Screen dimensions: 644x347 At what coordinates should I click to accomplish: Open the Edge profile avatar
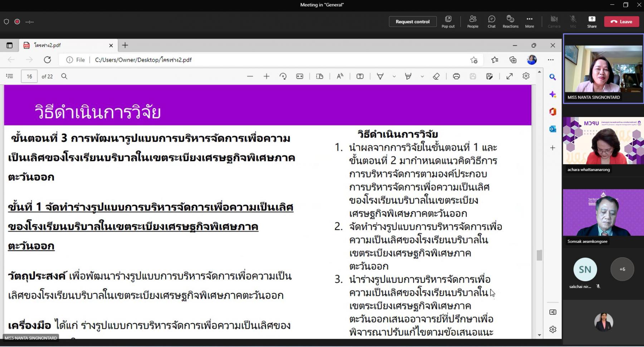point(532,60)
